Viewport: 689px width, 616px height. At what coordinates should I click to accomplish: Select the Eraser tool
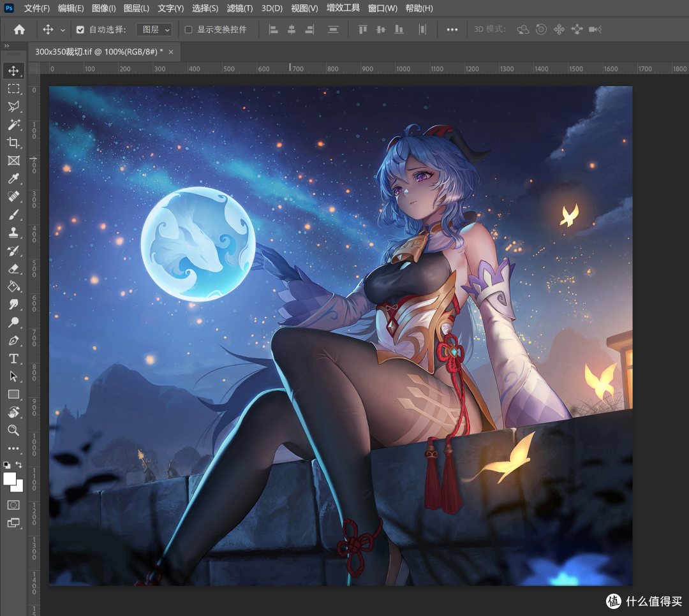click(13, 268)
